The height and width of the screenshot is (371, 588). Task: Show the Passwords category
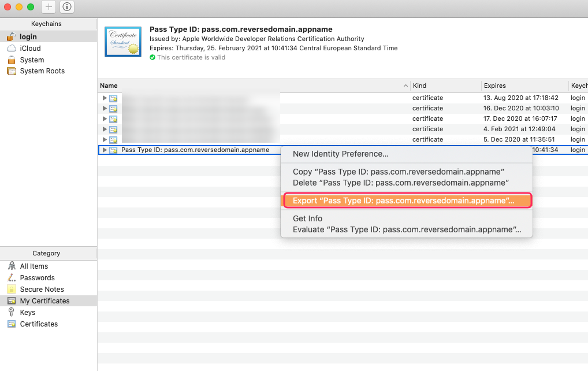pyautogui.click(x=49, y=277)
